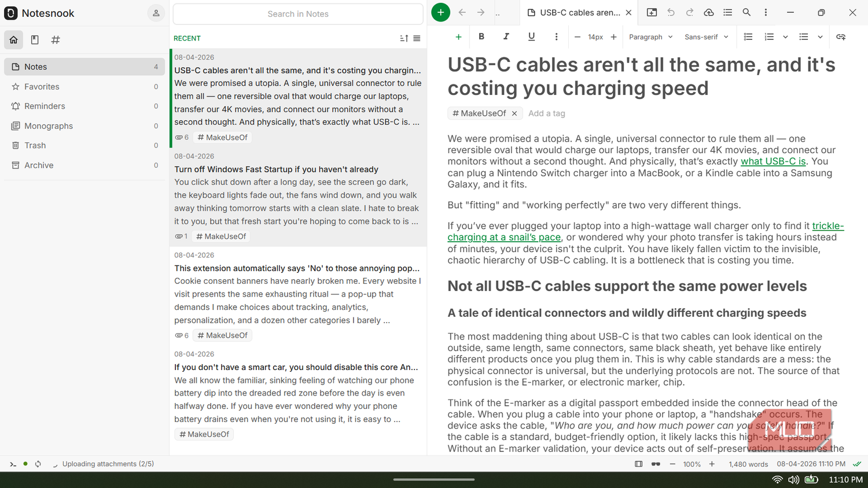Zoom out the editor in status bar
Image resolution: width=868 pixels, height=488 pixels.
(672, 464)
